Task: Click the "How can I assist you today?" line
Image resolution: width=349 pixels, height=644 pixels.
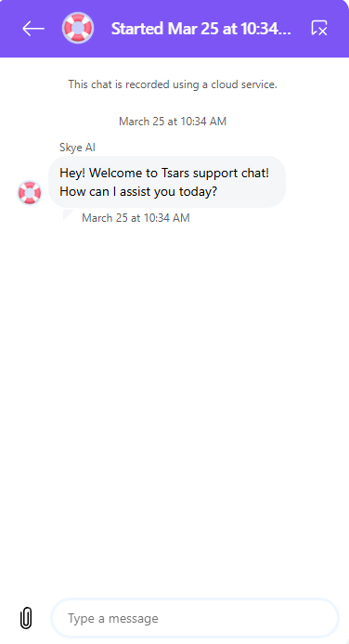Action: coord(138,191)
